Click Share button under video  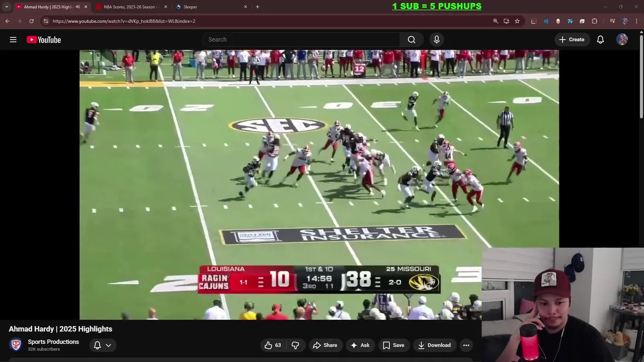[x=325, y=345]
